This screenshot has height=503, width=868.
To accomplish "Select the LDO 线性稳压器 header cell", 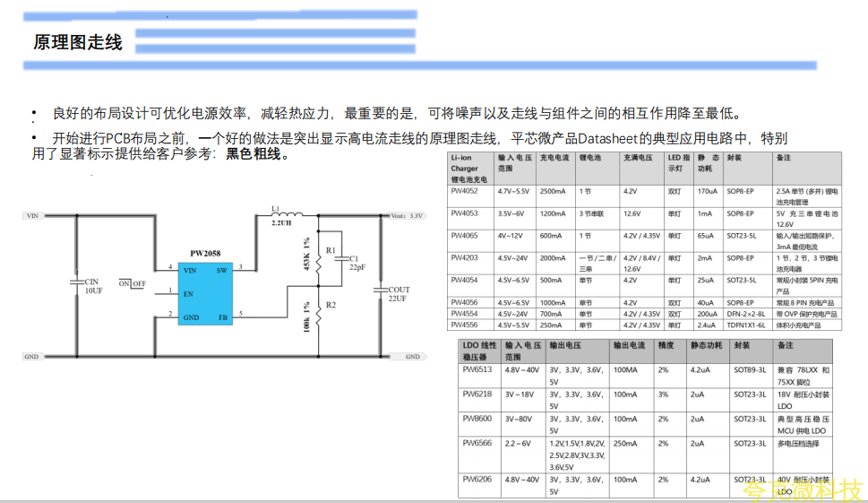I will 478,351.
